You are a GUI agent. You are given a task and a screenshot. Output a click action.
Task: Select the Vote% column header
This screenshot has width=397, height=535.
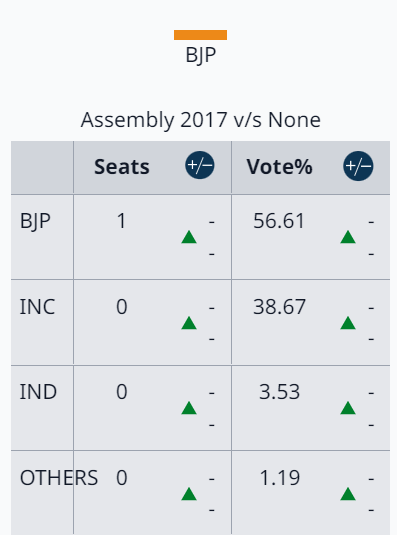(279, 167)
